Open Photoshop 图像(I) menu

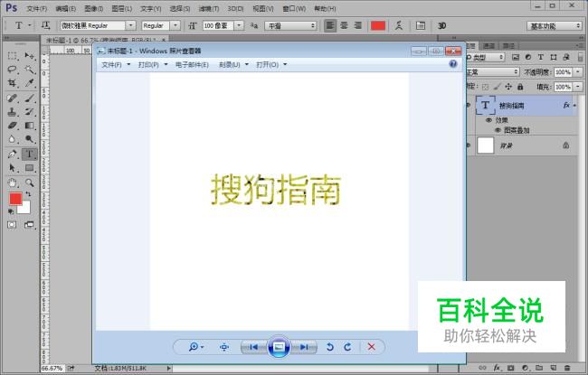click(x=94, y=8)
